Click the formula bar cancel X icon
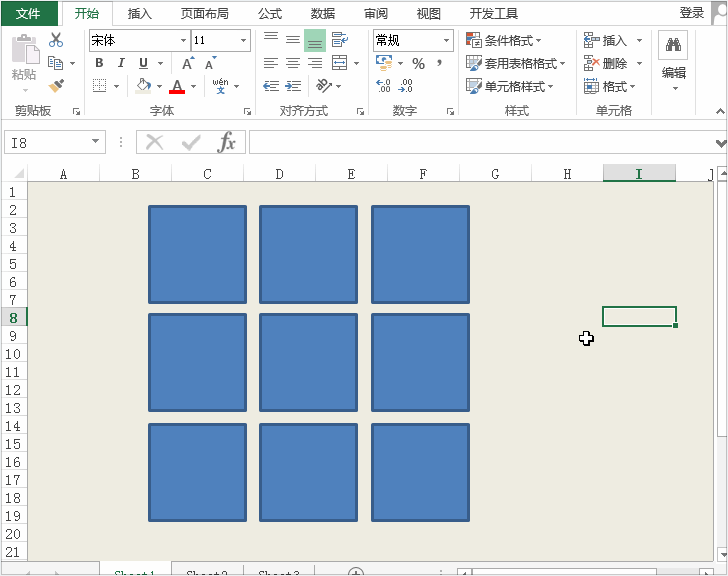Image resolution: width=728 pixels, height=576 pixels. pos(155,142)
